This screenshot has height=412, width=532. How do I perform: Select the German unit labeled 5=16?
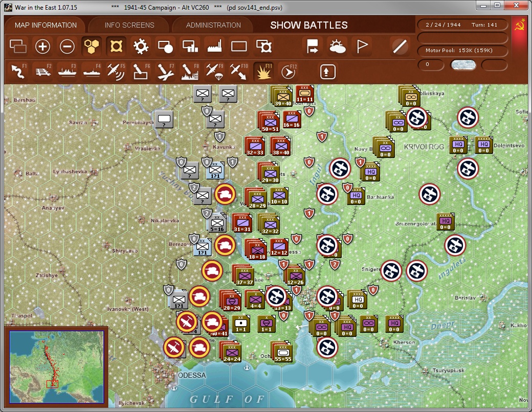[x=217, y=223]
